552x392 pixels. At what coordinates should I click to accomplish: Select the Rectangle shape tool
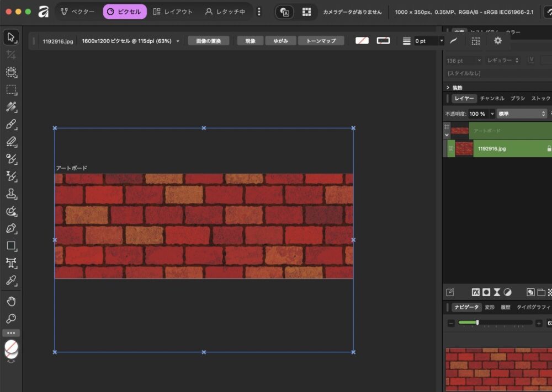point(11,246)
